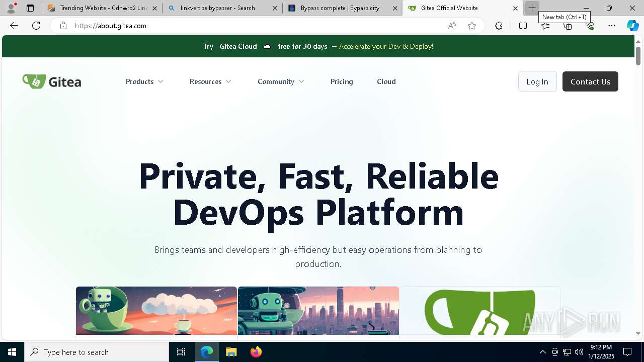
Task: Click the Gitea logo
Action: tap(52, 81)
